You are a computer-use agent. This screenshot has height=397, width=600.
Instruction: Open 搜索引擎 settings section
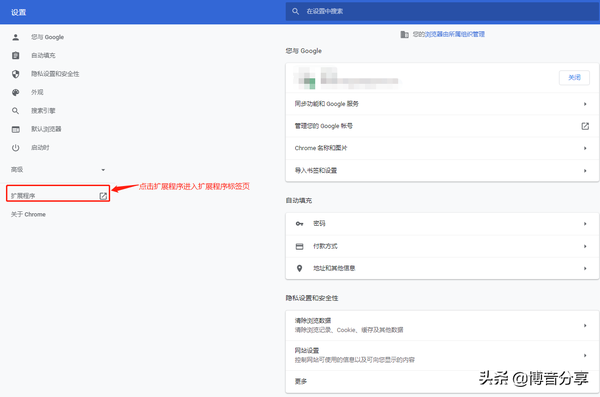(x=43, y=111)
